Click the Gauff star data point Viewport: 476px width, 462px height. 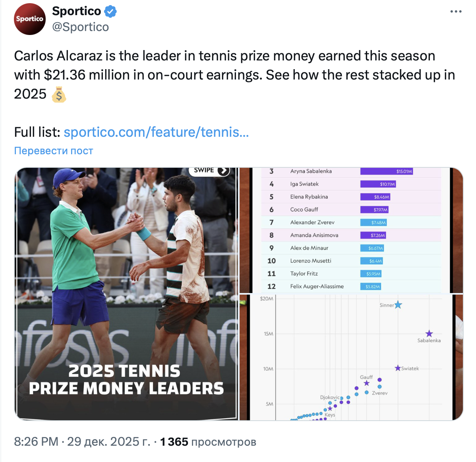(367, 383)
